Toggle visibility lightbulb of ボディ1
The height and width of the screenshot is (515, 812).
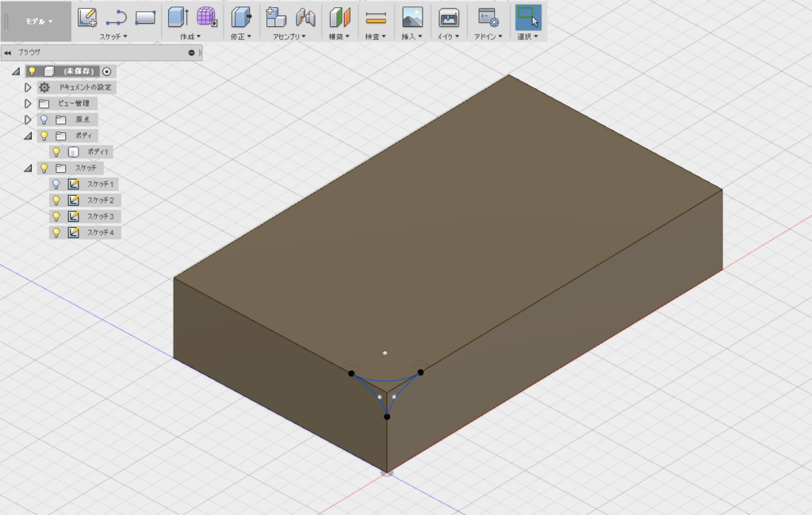(57, 152)
